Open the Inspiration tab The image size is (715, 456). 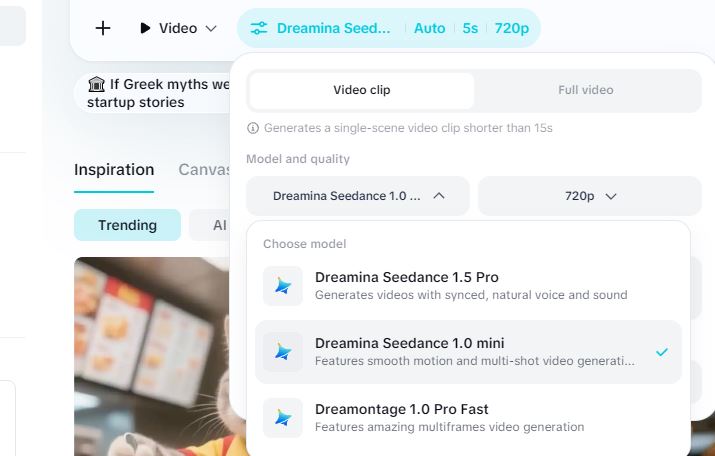tap(114, 170)
